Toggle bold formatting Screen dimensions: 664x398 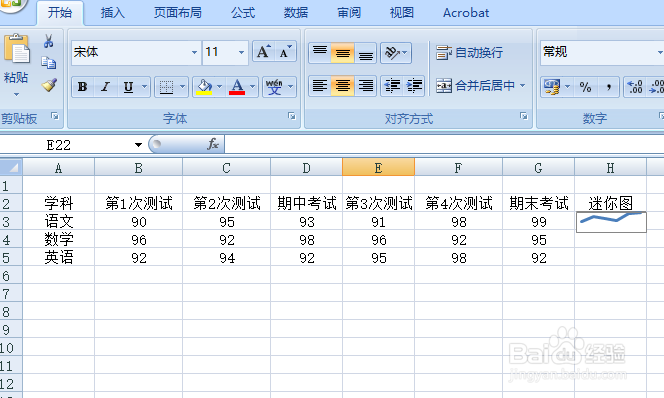click(83, 87)
